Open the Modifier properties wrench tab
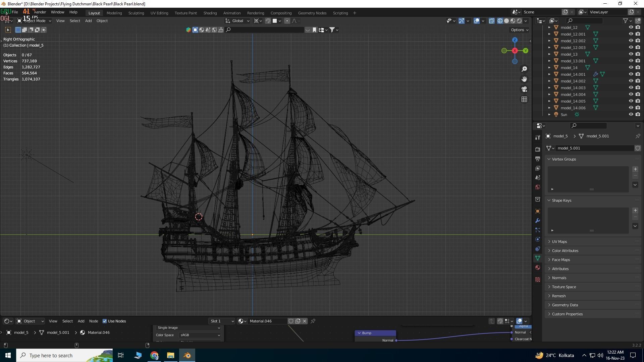Image resolution: width=644 pixels, height=362 pixels. [x=538, y=221]
